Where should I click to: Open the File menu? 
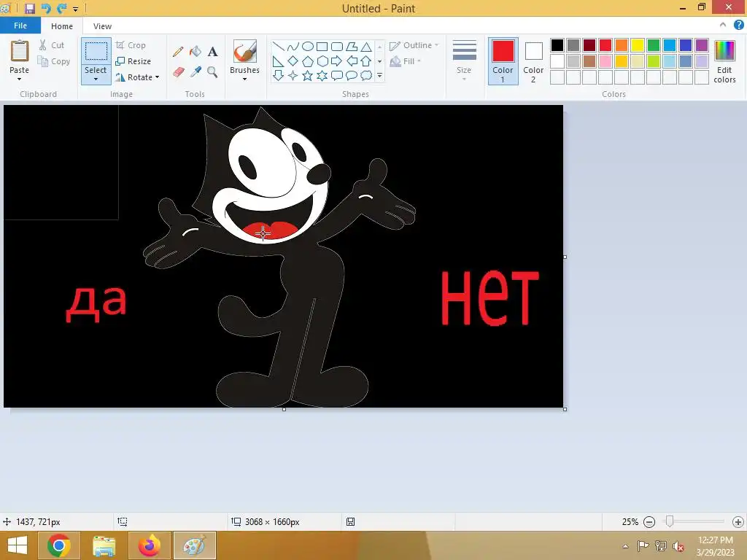click(20, 26)
